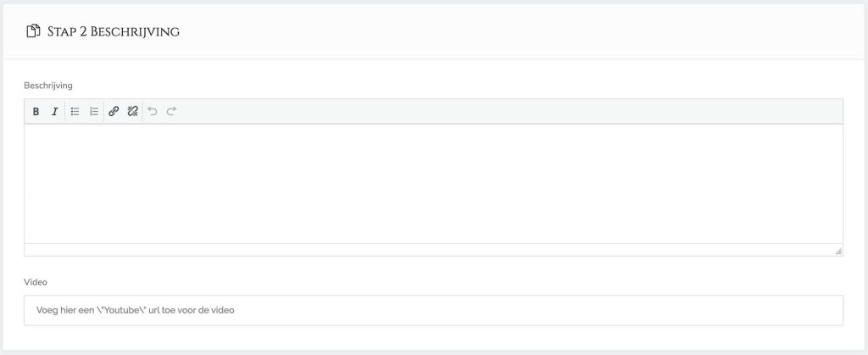Click the empty area of the editor toolbar
Screen dimensions: 868x355
coord(509,112)
